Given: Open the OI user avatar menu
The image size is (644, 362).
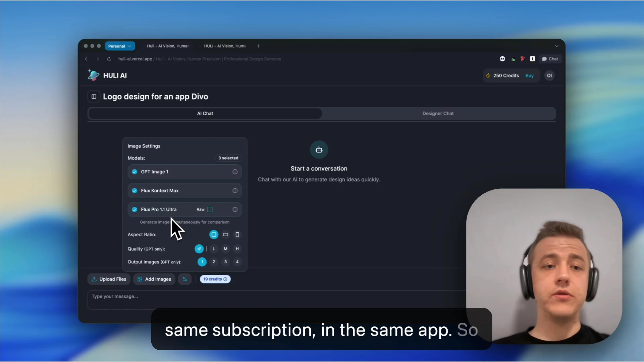Looking at the screenshot, I should click(x=549, y=75).
